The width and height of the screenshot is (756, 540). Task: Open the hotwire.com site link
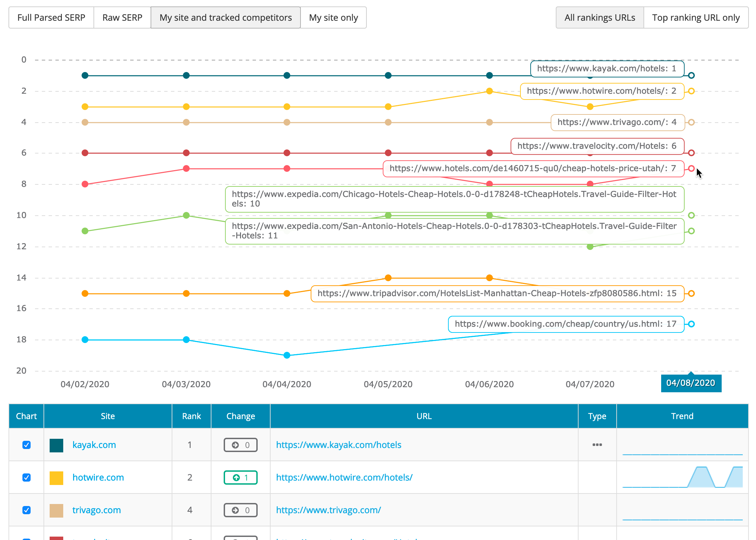pyautogui.click(x=98, y=478)
